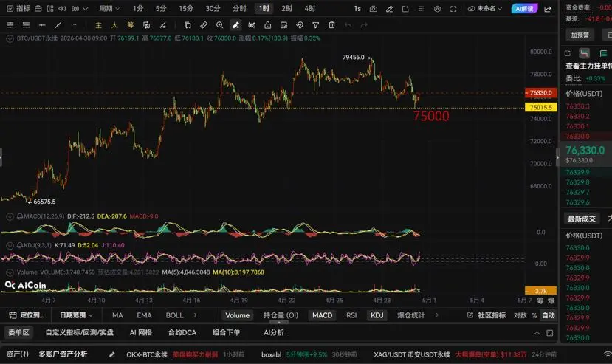Viewport: 612px width, 364px height.
Task: Select the 1分 timeframe
Action: pyautogui.click(x=138, y=8)
